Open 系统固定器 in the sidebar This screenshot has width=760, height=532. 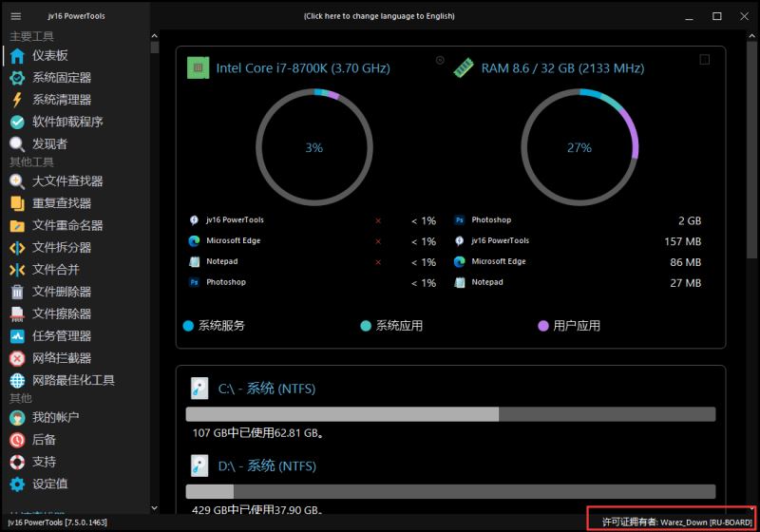62,78
